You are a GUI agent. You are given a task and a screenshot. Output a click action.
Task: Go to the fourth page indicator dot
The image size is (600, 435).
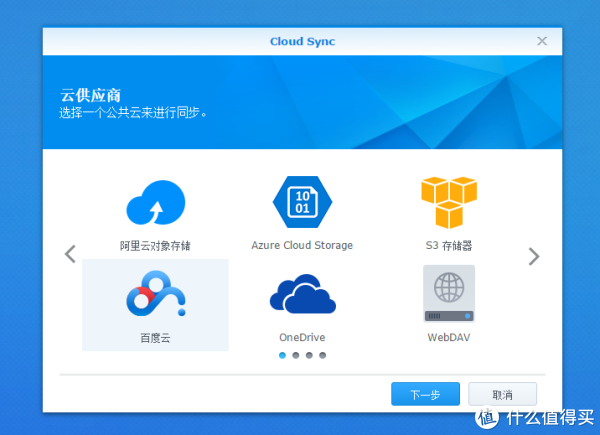click(322, 355)
